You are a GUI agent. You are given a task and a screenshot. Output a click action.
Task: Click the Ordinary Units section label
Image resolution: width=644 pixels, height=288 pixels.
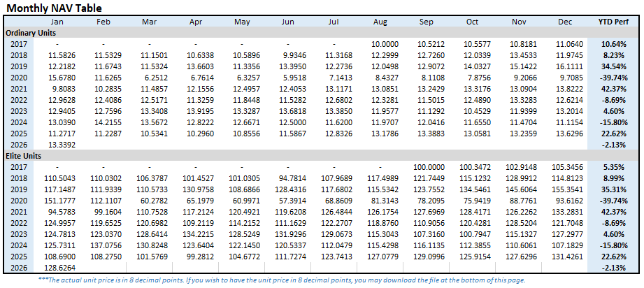click(x=32, y=33)
